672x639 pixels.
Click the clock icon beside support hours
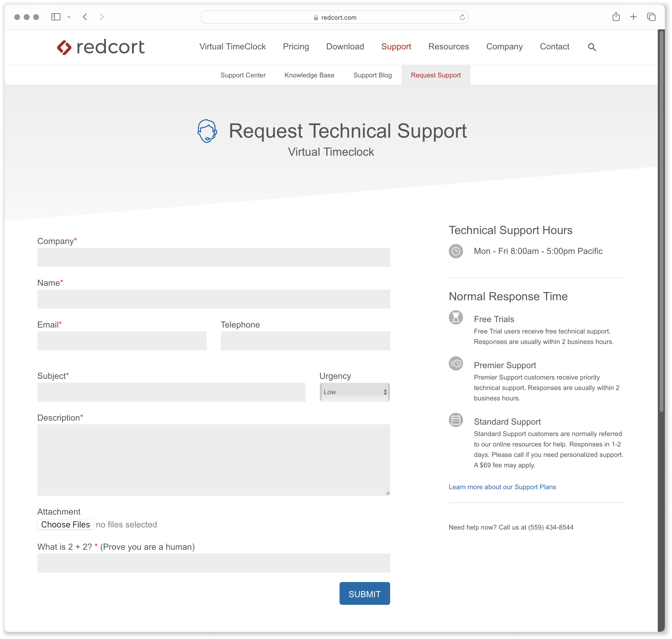coord(456,251)
